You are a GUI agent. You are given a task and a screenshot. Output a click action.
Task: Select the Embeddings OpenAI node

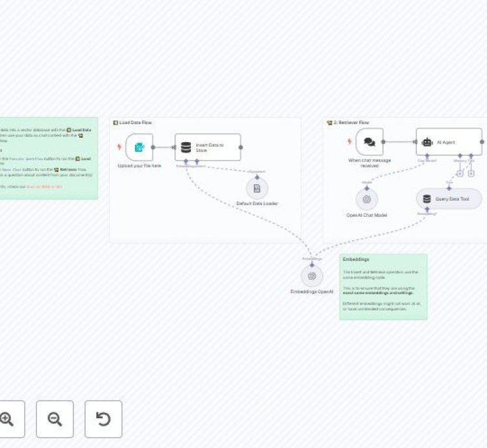click(x=312, y=276)
